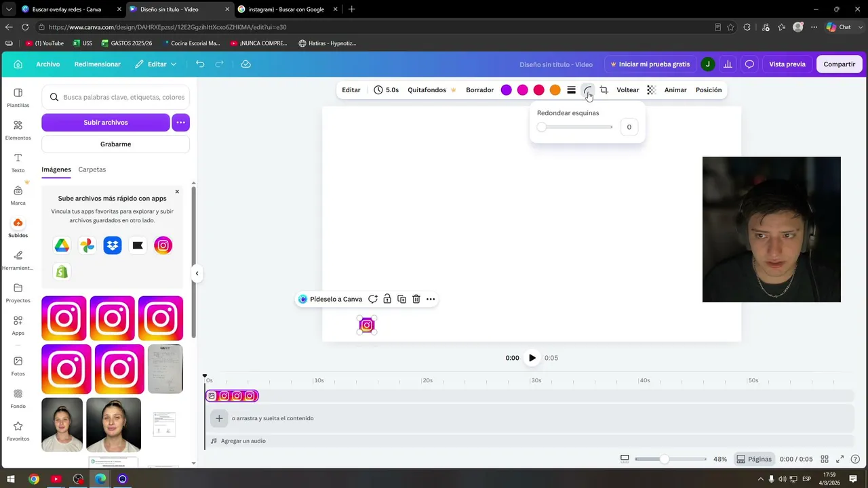Image resolution: width=868 pixels, height=488 pixels.
Task: Duplicate the selected element
Action: [x=401, y=299]
